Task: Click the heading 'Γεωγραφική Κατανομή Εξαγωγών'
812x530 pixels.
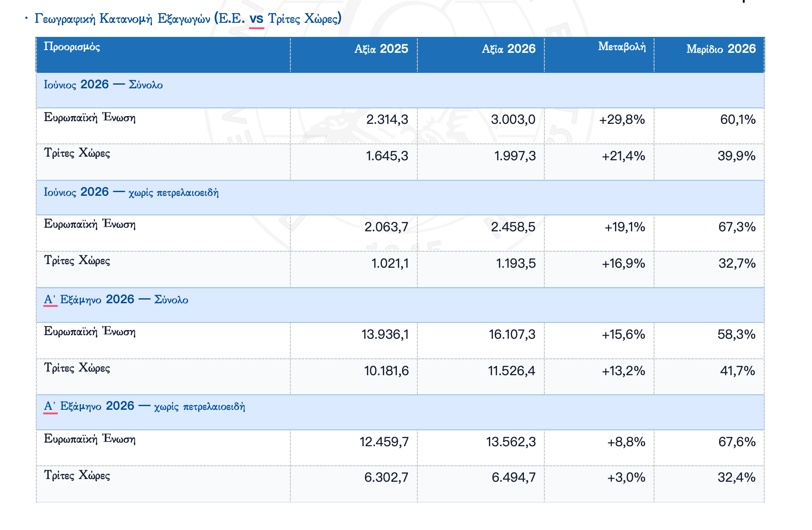Action: click(122, 19)
